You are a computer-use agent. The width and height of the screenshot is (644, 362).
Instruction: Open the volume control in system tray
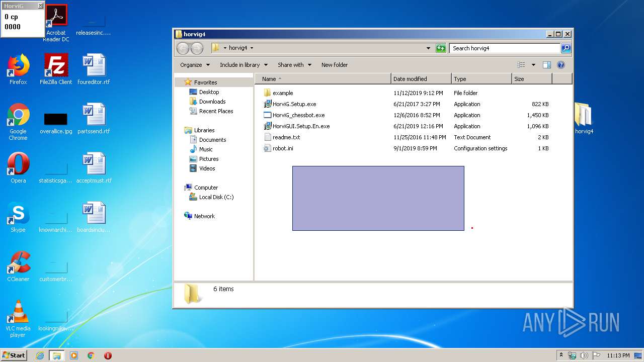[x=584, y=355]
